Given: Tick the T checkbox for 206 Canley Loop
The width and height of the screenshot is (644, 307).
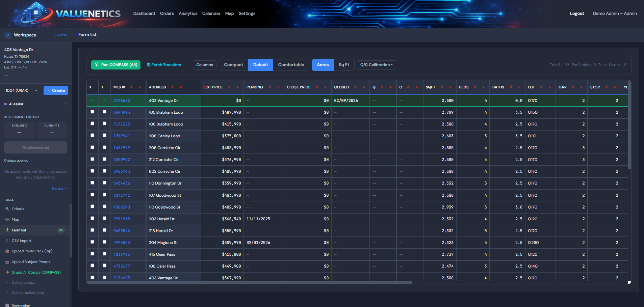Looking at the screenshot, I should pyautogui.click(x=104, y=135).
